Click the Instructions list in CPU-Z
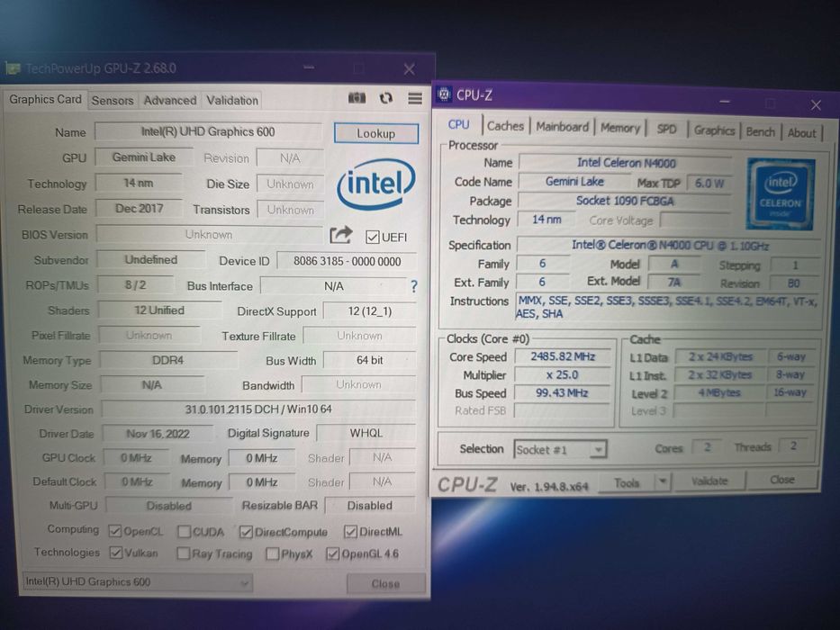The height and width of the screenshot is (630, 840). 666,308
